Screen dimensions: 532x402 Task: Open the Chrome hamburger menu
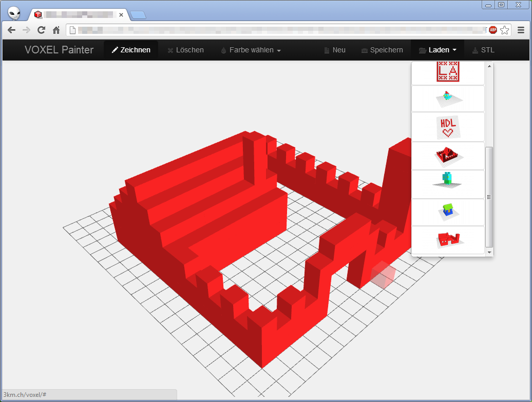(x=521, y=30)
